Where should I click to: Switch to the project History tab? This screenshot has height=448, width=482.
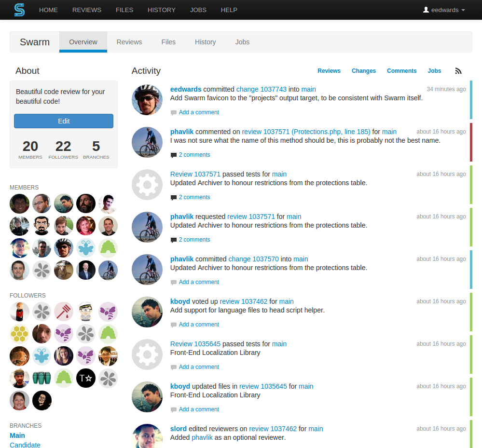tap(206, 42)
